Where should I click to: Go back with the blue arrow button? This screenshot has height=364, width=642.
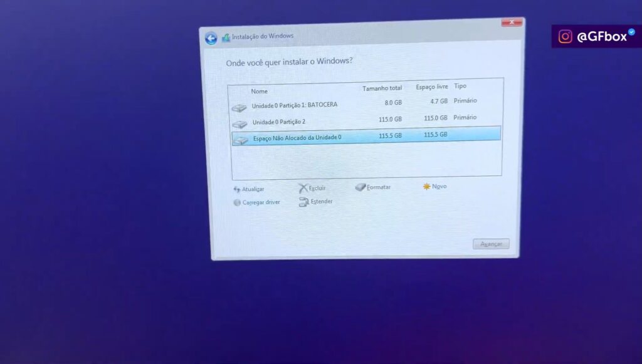tap(211, 38)
